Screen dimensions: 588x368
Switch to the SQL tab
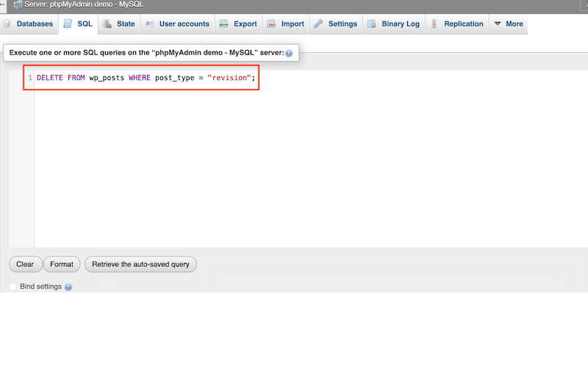pyautogui.click(x=79, y=24)
